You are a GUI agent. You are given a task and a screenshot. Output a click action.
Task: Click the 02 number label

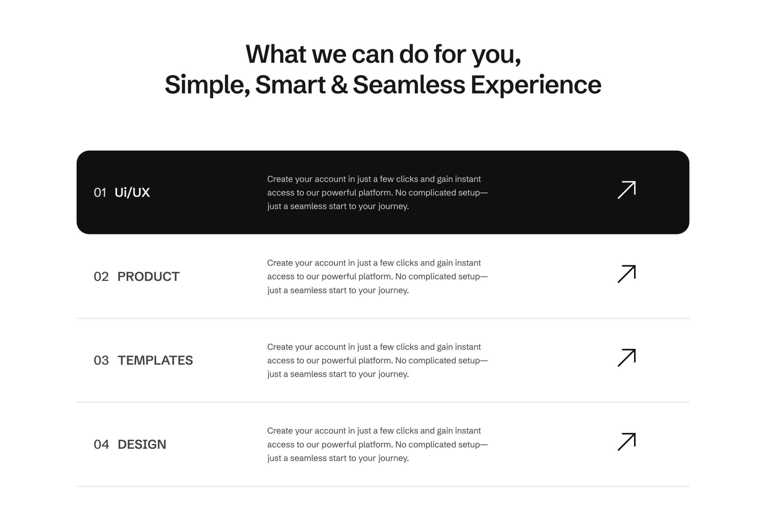click(101, 276)
